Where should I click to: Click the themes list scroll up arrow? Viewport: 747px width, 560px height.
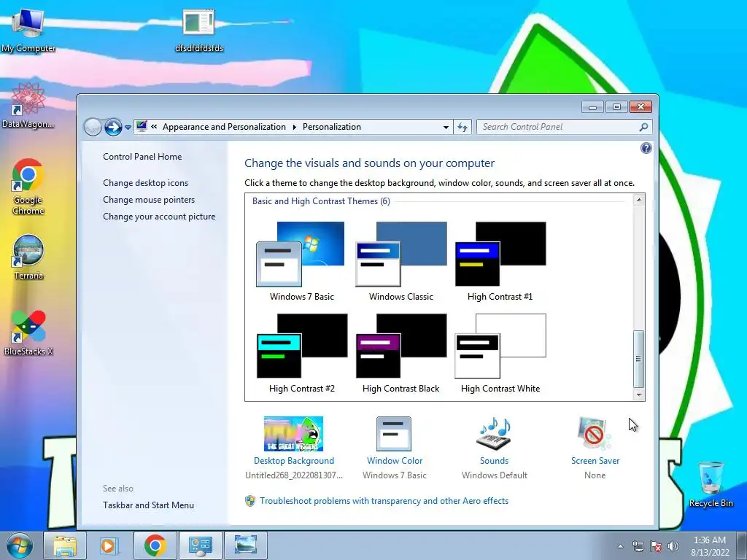(639, 201)
